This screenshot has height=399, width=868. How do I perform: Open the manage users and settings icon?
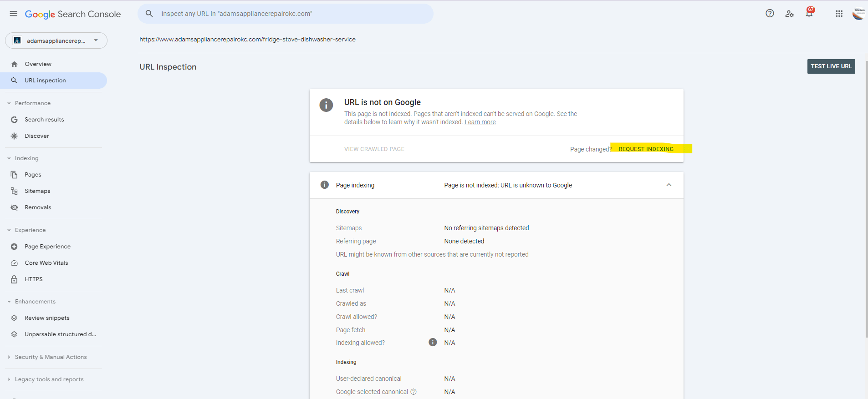pos(789,14)
